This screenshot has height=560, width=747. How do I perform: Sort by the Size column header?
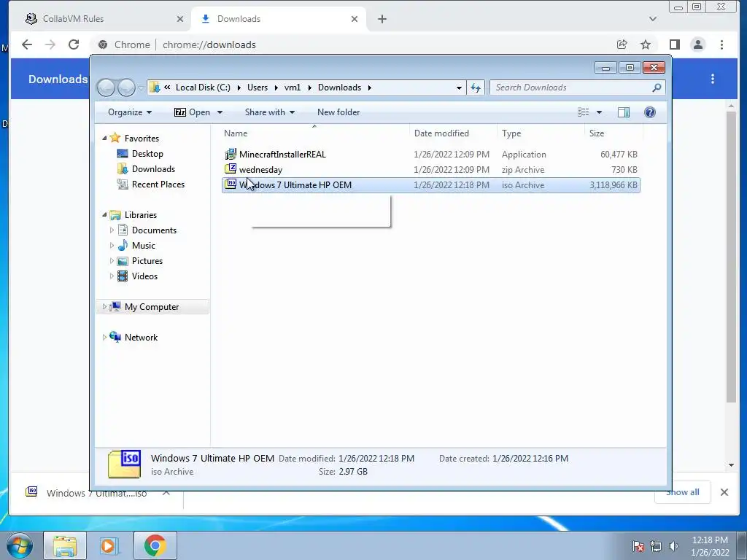pyautogui.click(x=614, y=133)
